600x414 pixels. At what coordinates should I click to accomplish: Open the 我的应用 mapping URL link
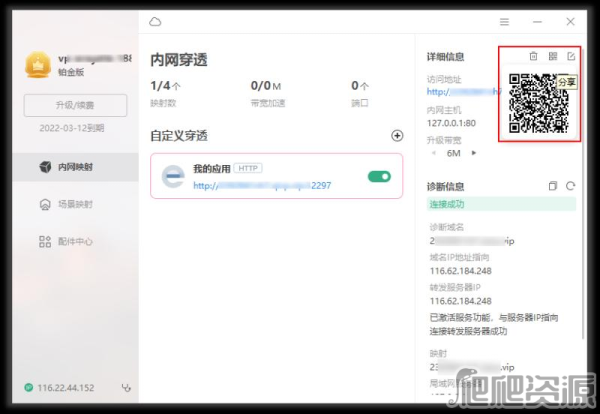click(262, 186)
